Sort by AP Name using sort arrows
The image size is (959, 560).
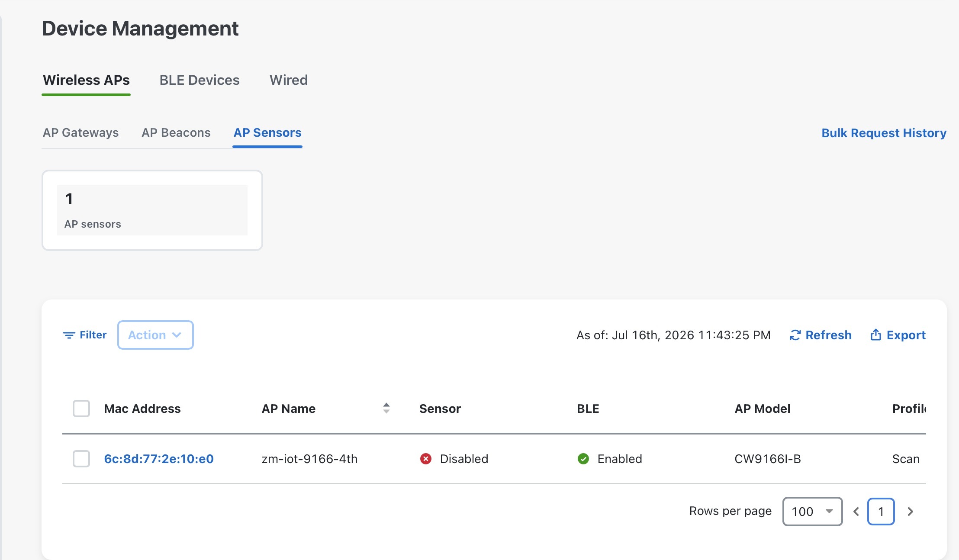pyautogui.click(x=386, y=408)
